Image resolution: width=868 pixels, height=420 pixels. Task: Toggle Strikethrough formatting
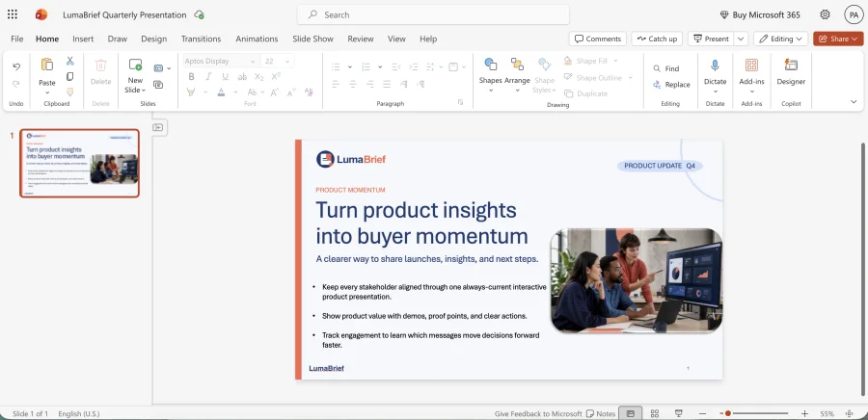click(x=242, y=77)
